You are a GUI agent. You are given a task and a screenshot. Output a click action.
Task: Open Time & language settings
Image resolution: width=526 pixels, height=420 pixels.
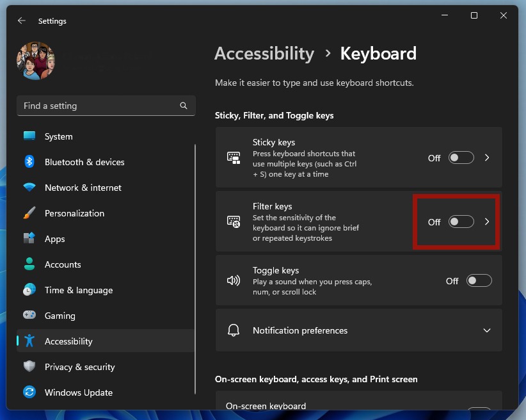(x=77, y=290)
